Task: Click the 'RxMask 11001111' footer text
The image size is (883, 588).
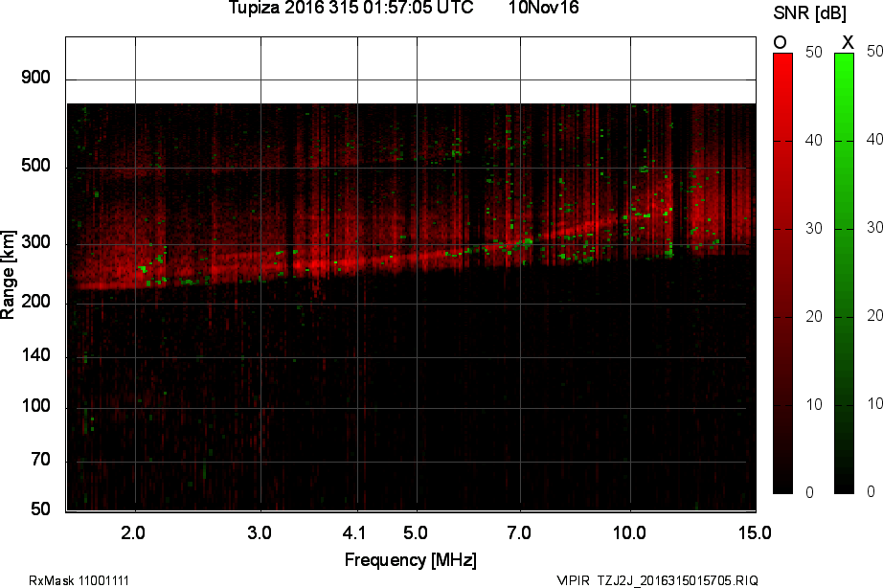Action: pos(79,580)
